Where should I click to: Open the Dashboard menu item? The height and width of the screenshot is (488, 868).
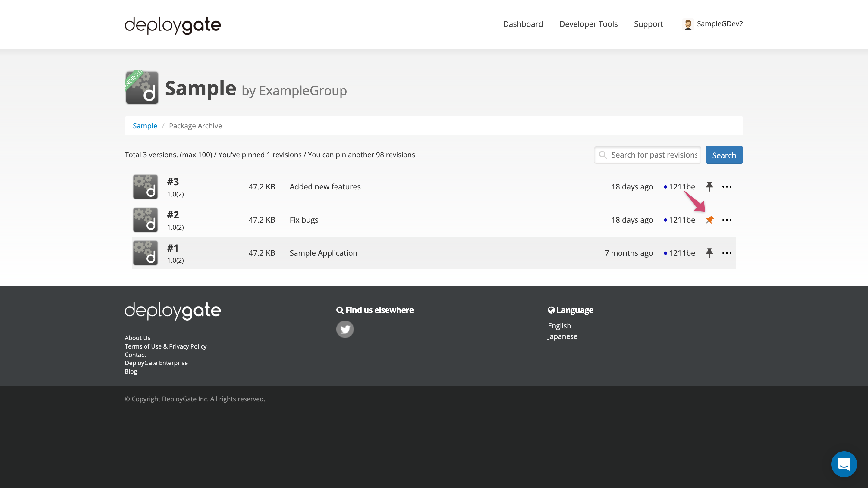(523, 24)
